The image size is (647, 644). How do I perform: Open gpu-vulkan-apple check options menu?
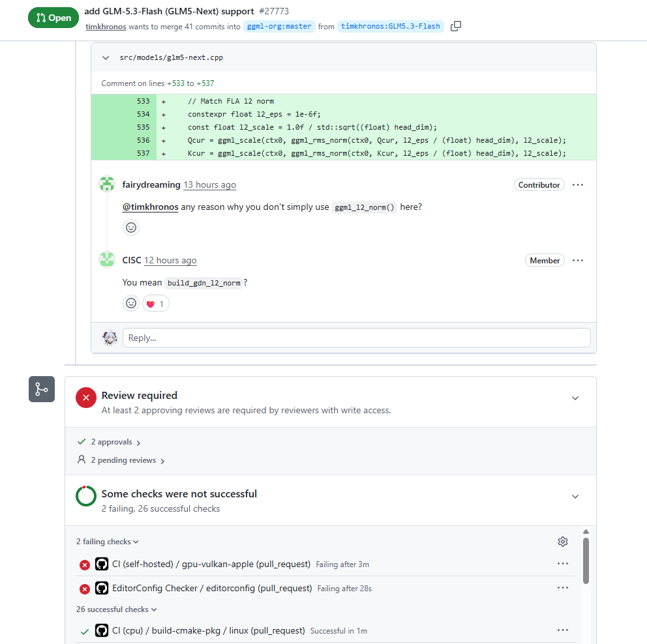tap(563, 564)
